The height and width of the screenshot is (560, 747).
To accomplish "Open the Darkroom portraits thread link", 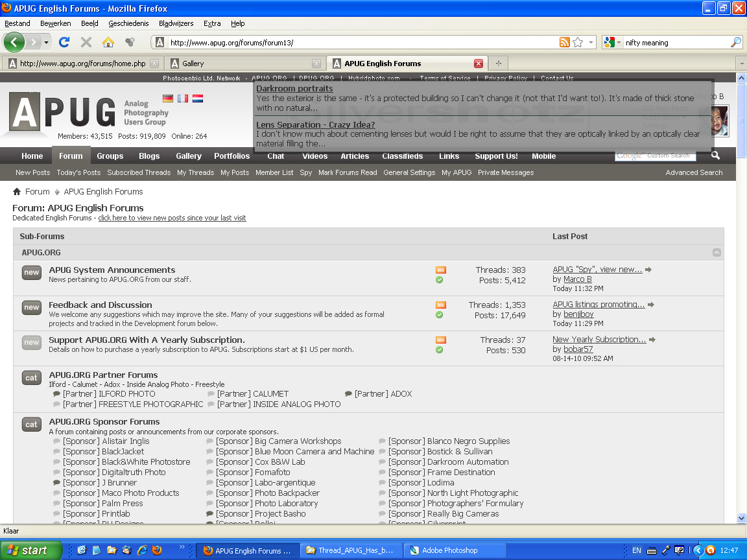I will click(x=294, y=89).
